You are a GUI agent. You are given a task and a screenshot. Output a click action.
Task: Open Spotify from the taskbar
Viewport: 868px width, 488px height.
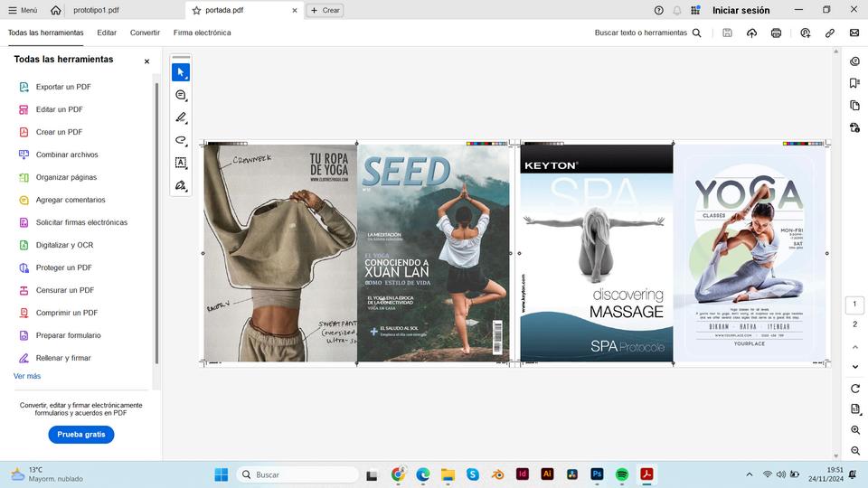(622, 474)
